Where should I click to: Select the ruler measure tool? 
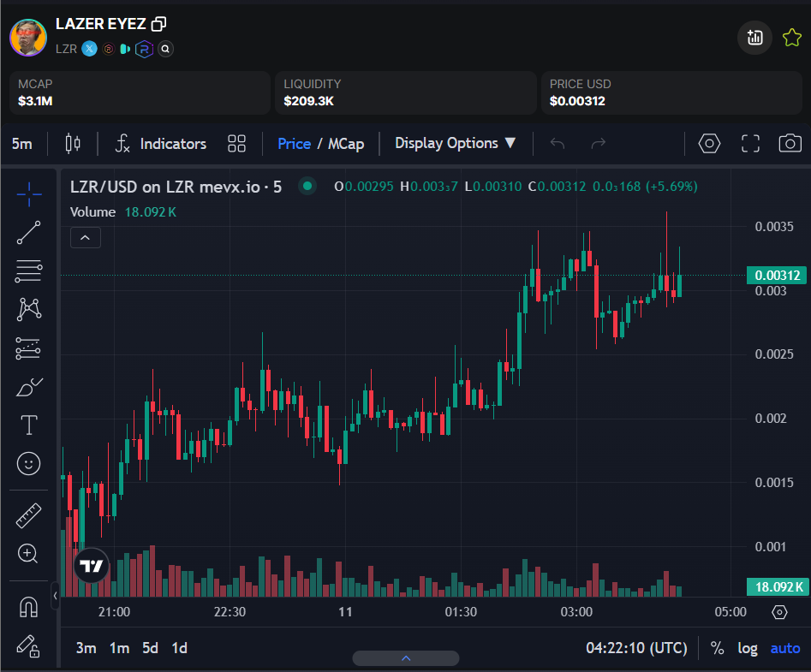pos(29,515)
